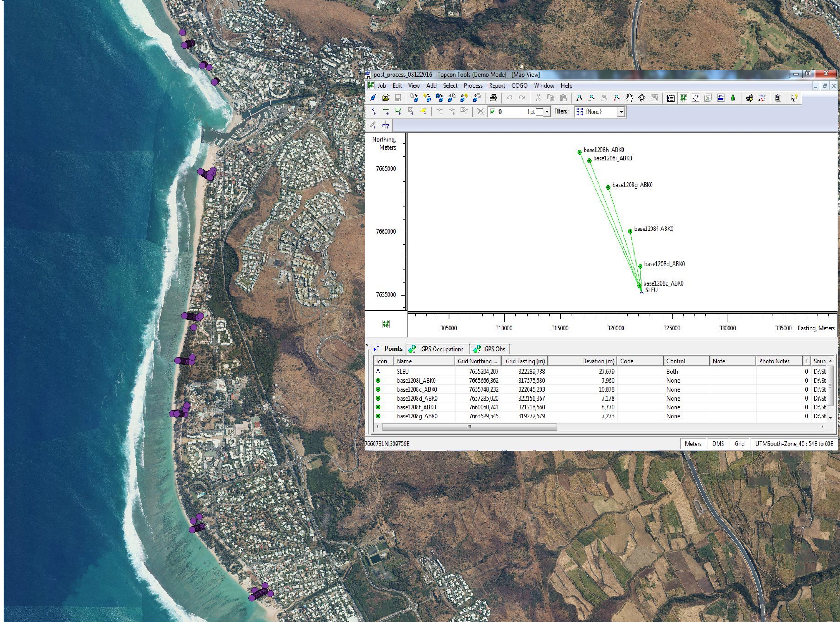Click the line color swatch box
This screenshot has height=622, width=840.
pyautogui.click(x=540, y=112)
